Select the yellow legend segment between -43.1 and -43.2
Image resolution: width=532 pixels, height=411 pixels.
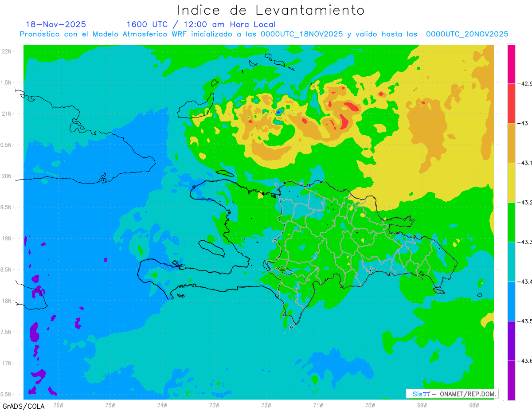511,182
